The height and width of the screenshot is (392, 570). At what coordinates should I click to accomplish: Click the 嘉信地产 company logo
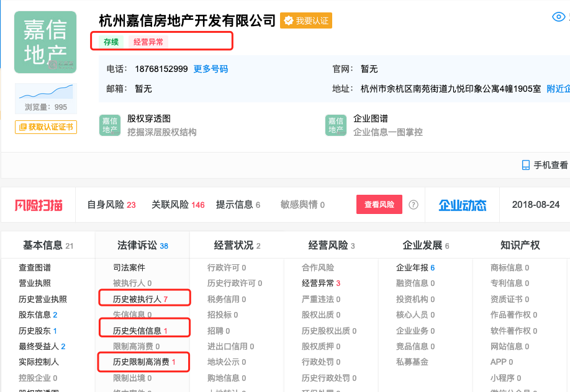pyautogui.click(x=45, y=42)
